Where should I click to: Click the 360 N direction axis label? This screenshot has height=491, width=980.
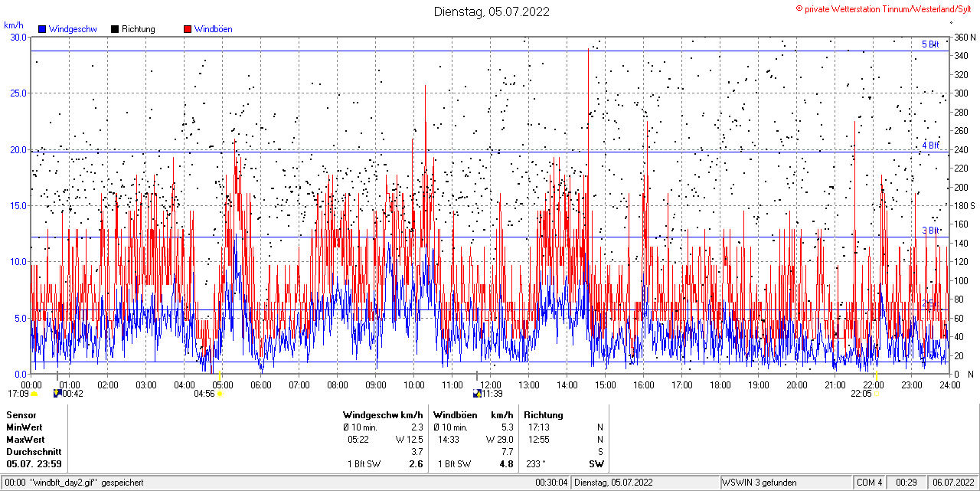tap(965, 38)
